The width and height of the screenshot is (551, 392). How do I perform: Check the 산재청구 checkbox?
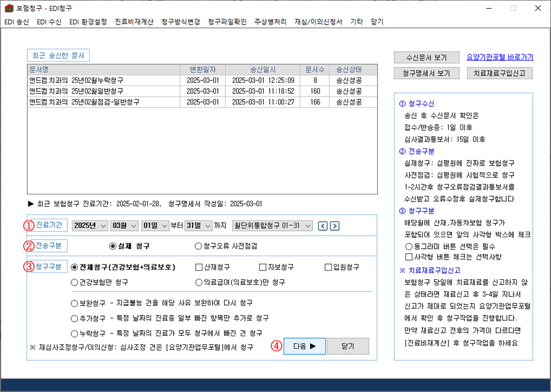point(199,268)
